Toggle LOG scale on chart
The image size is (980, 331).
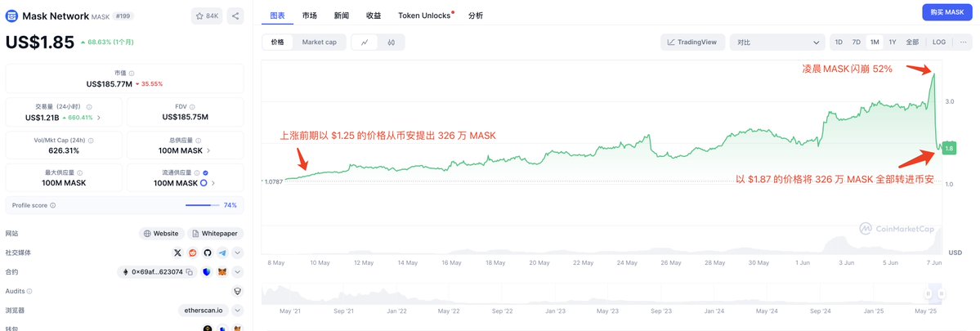click(x=939, y=42)
